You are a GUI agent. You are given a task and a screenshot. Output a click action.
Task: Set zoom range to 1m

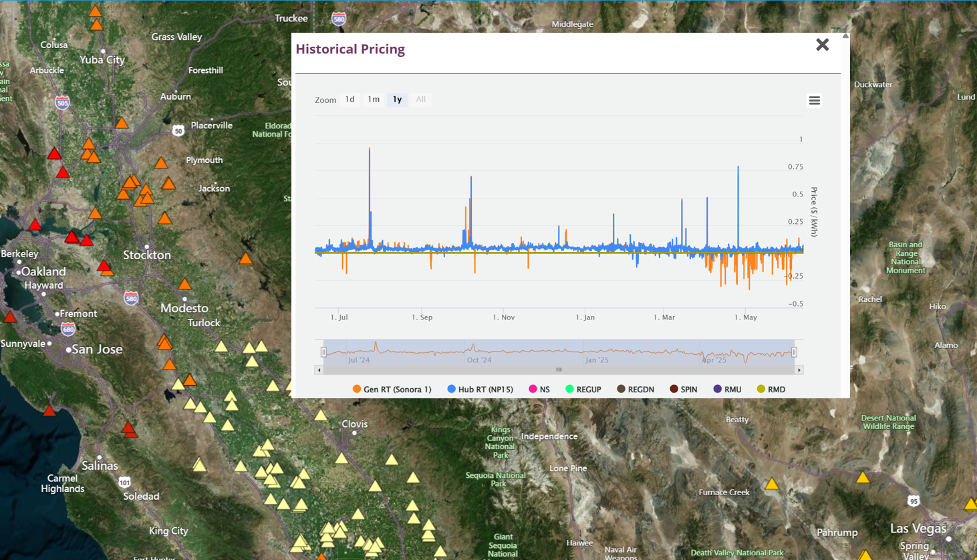pyautogui.click(x=374, y=100)
